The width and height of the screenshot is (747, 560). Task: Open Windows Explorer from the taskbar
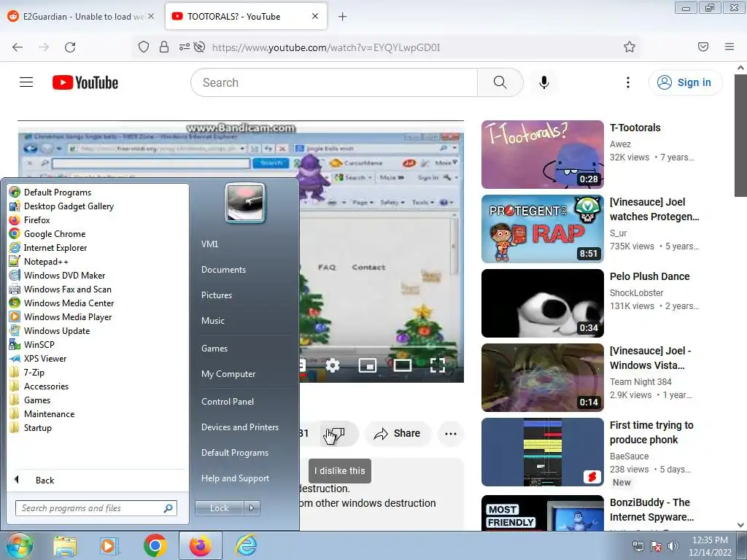(x=65, y=546)
